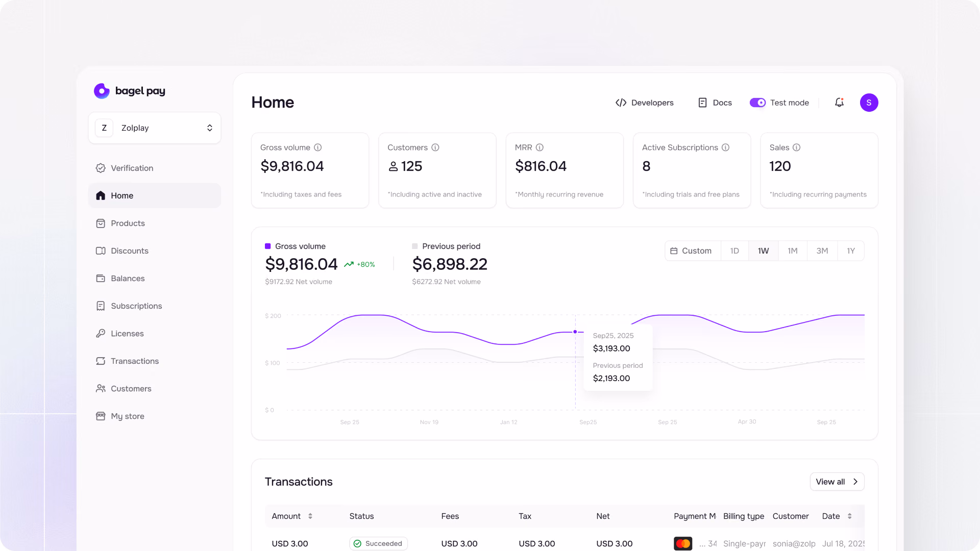Viewport: 980px width, 551px height.
Task: Select the 1W time range tab
Action: click(x=763, y=251)
